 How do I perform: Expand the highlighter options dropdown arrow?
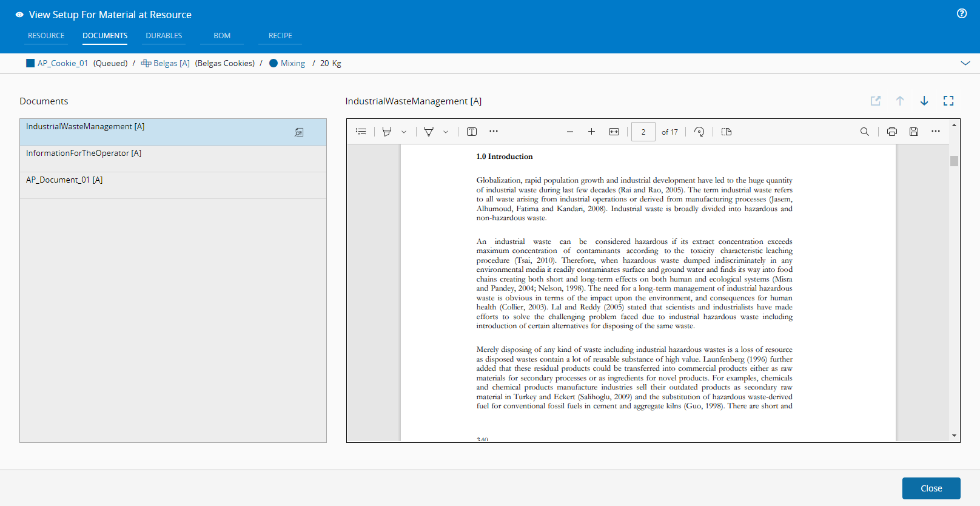point(404,132)
